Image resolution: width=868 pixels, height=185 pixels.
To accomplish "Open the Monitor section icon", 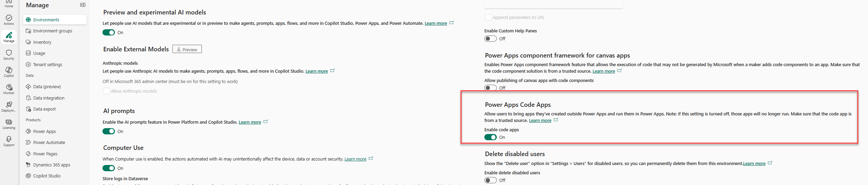I will point(9,89).
